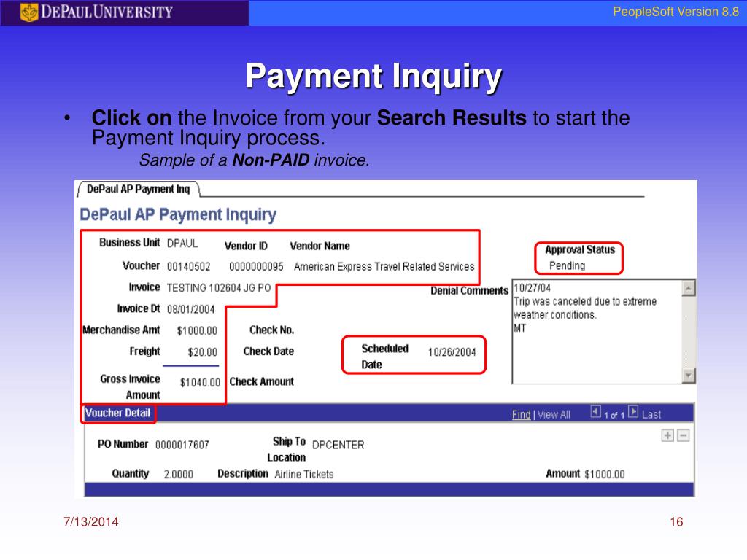Click the Denial Comments scroll-up arrow

point(689,289)
